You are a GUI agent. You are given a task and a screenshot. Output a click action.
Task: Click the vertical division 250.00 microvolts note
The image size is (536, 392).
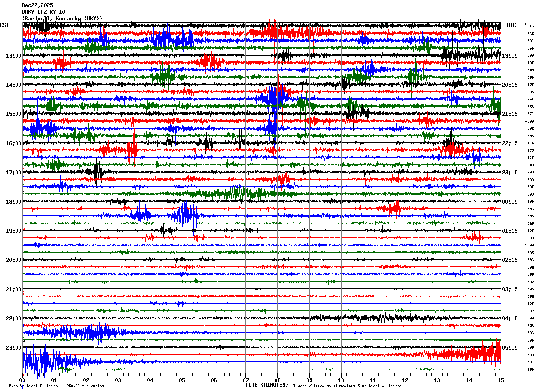pyautogui.click(x=57, y=386)
